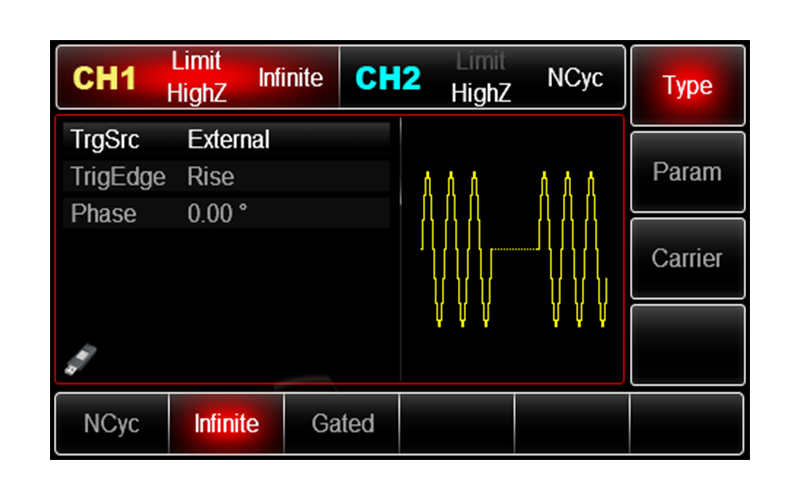800x500 pixels.
Task: Click the dimmed CH2 Limit indicator
Action: 480,61
